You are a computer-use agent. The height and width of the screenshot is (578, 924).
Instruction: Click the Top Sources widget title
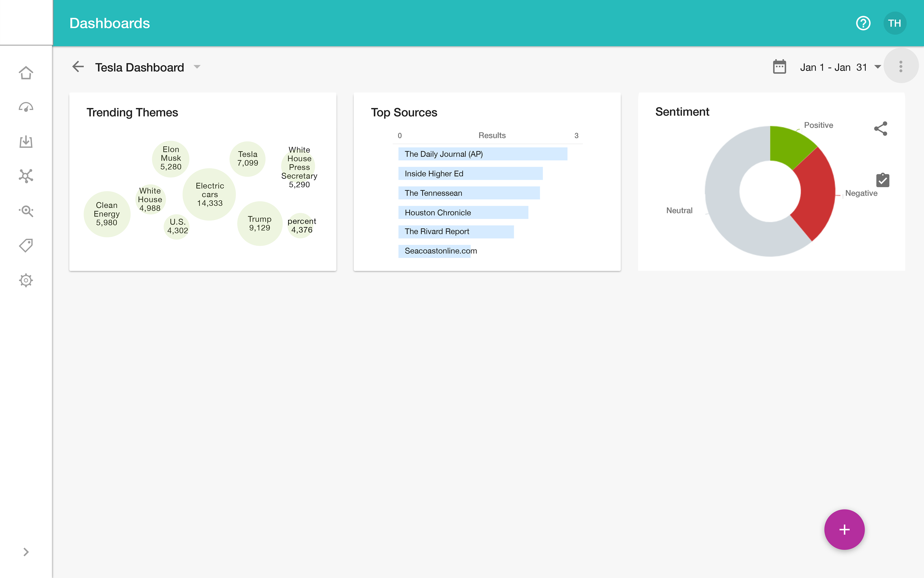pyautogui.click(x=404, y=112)
